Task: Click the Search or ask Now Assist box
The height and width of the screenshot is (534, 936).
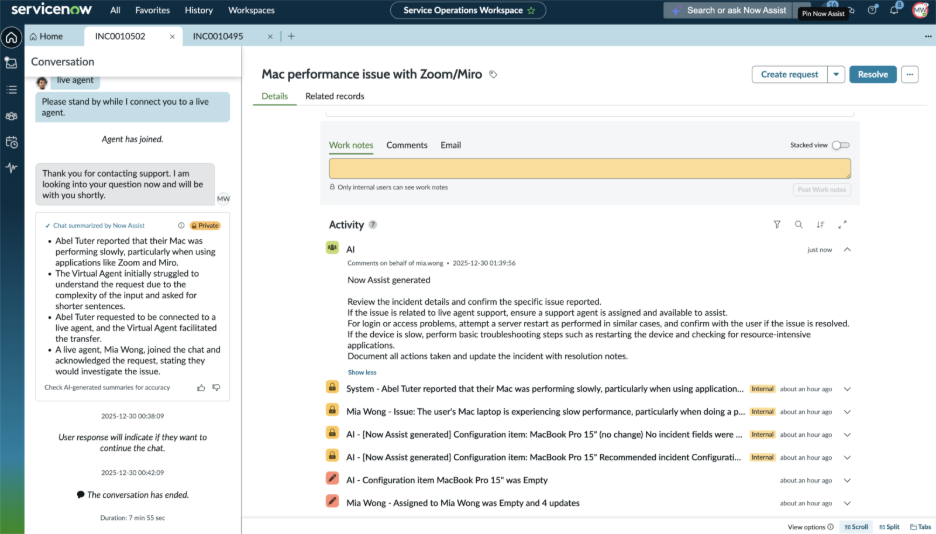Action: [728, 10]
